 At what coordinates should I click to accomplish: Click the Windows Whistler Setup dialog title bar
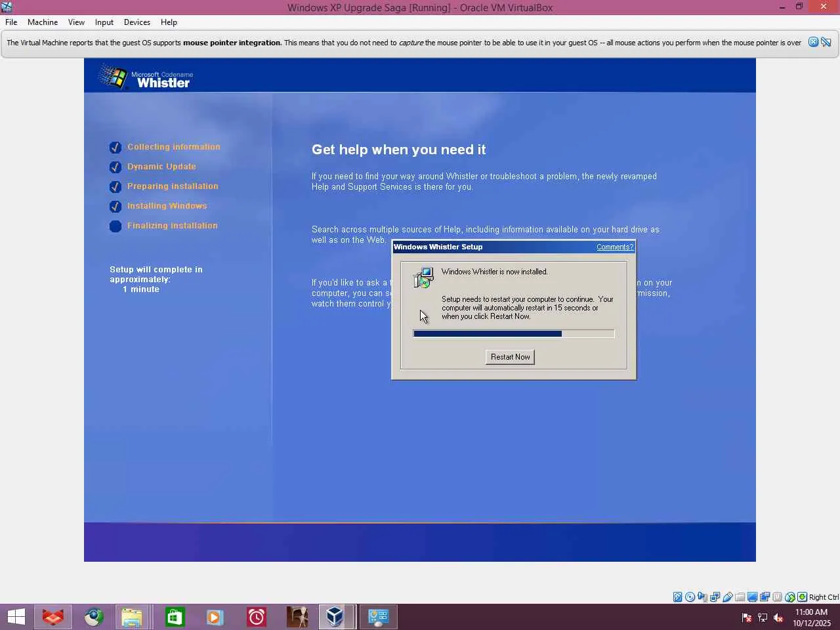(x=514, y=247)
